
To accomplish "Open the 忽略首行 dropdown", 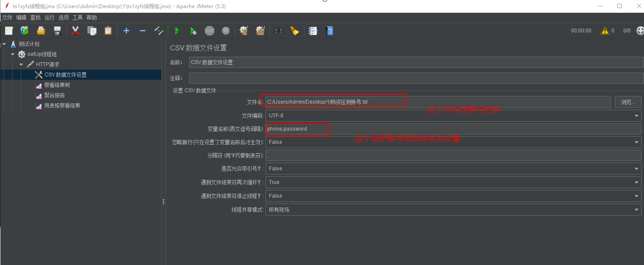I will (x=454, y=142).
